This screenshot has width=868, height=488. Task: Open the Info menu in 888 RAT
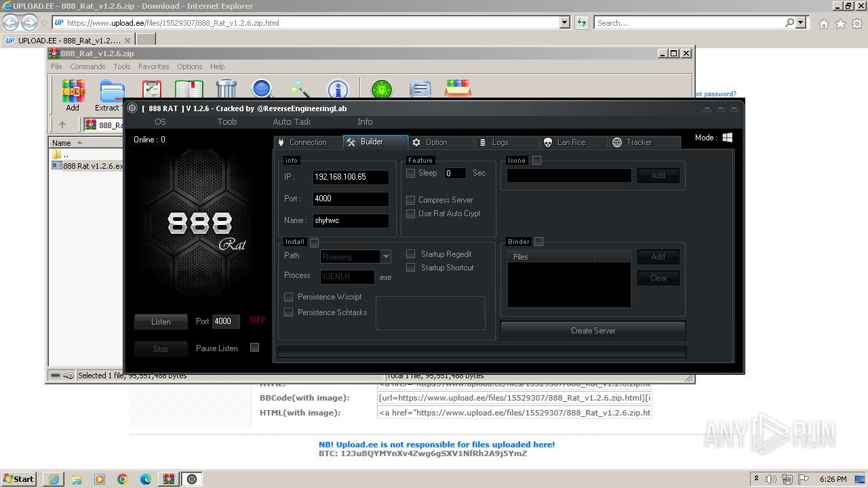(365, 122)
